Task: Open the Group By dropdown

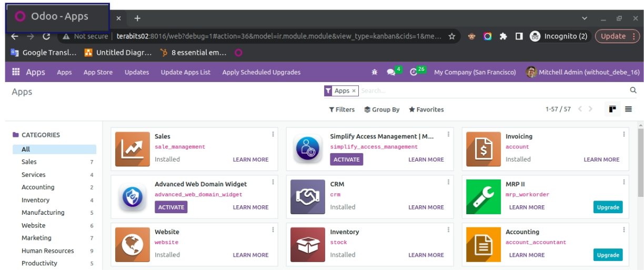Action: point(382,109)
